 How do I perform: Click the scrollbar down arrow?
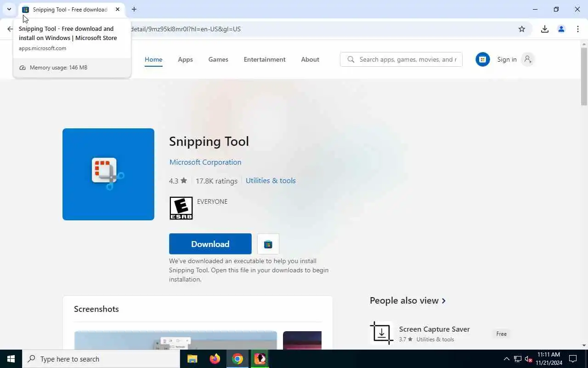[x=584, y=345]
